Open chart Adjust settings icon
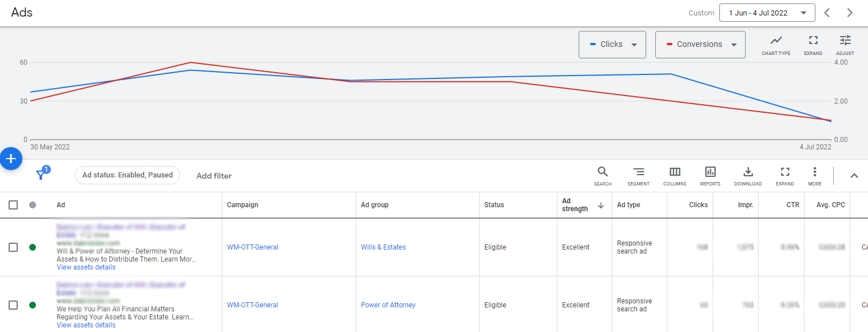 coord(845,41)
